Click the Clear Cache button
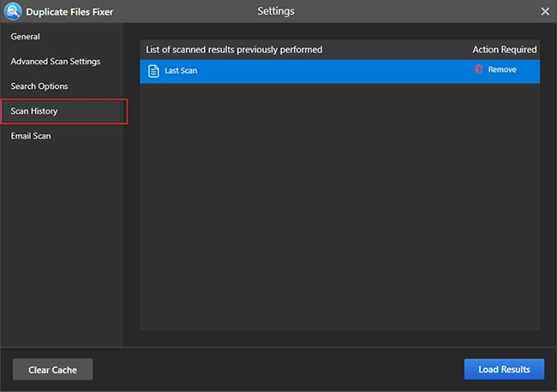This screenshot has height=392, width=557. [x=52, y=369]
